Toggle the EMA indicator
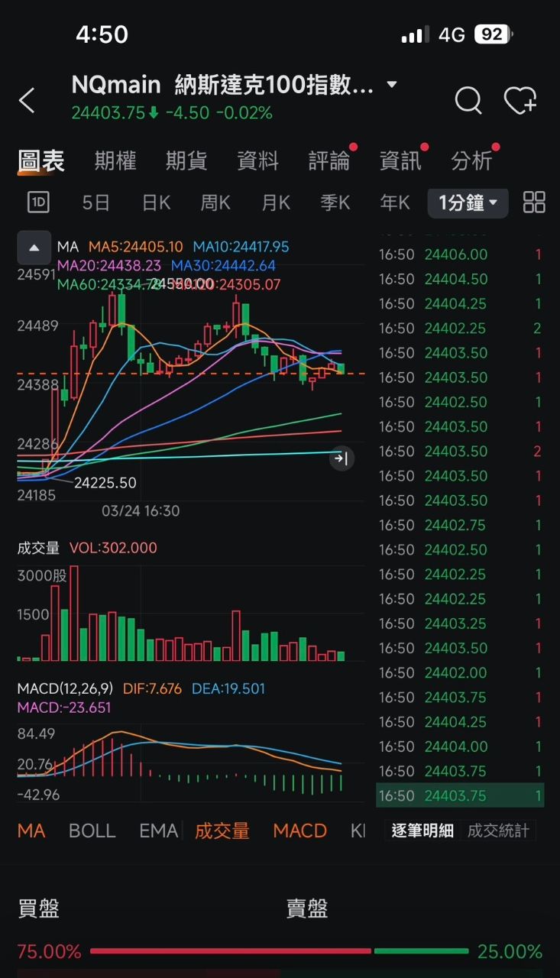Image resolution: width=560 pixels, height=978 pixels. [x=158, y=831]
